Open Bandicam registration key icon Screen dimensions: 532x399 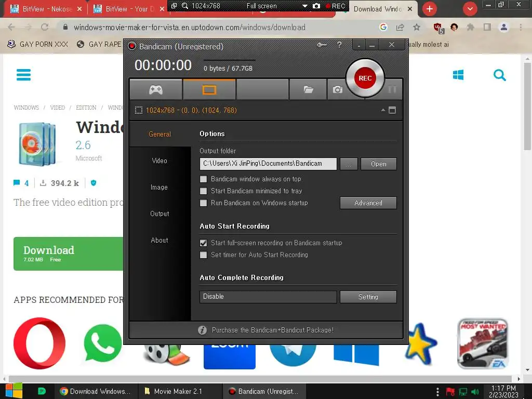click(322, 45)
